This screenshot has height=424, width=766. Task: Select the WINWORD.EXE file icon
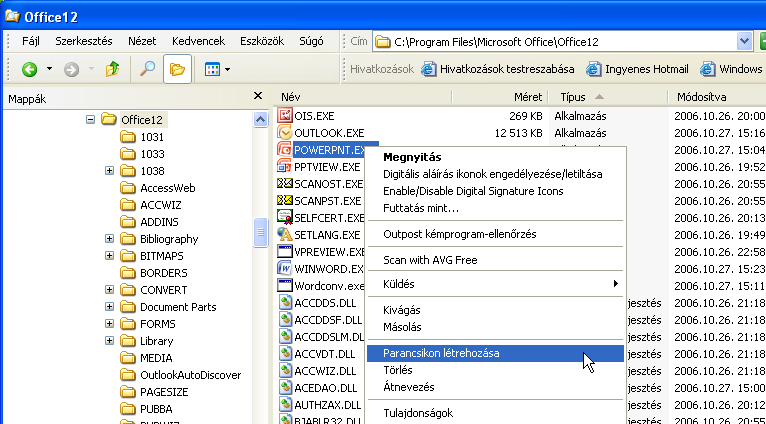coord(284,269)
